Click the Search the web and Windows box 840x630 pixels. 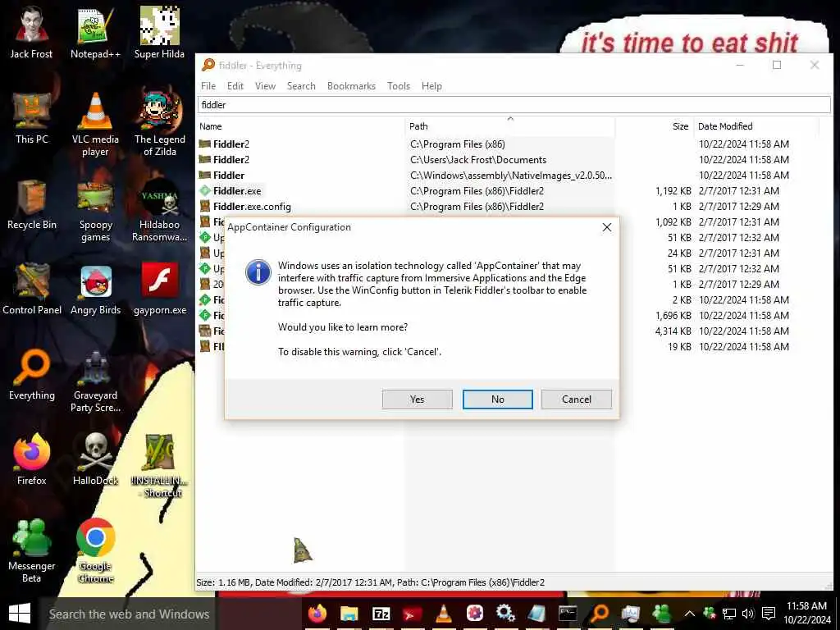pyautogui.click(x=127, y=614)
